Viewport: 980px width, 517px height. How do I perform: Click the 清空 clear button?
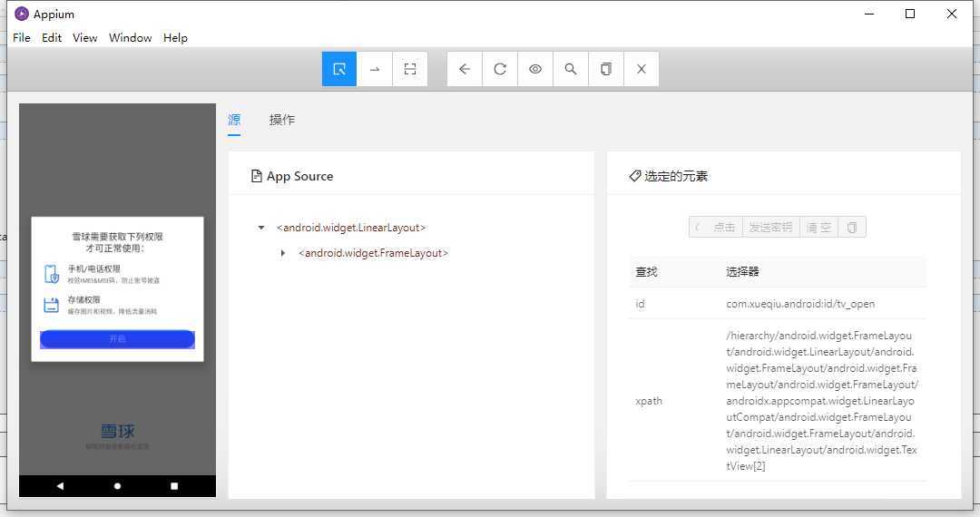[818, 228]
